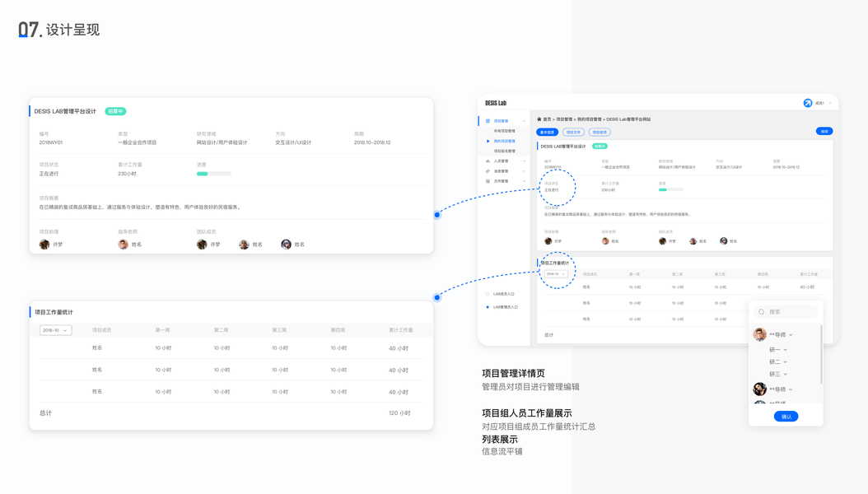Click first **导师 avatar in popup list
The width and height of the screenshot is (868, 494).
click(x=760, y=334)
